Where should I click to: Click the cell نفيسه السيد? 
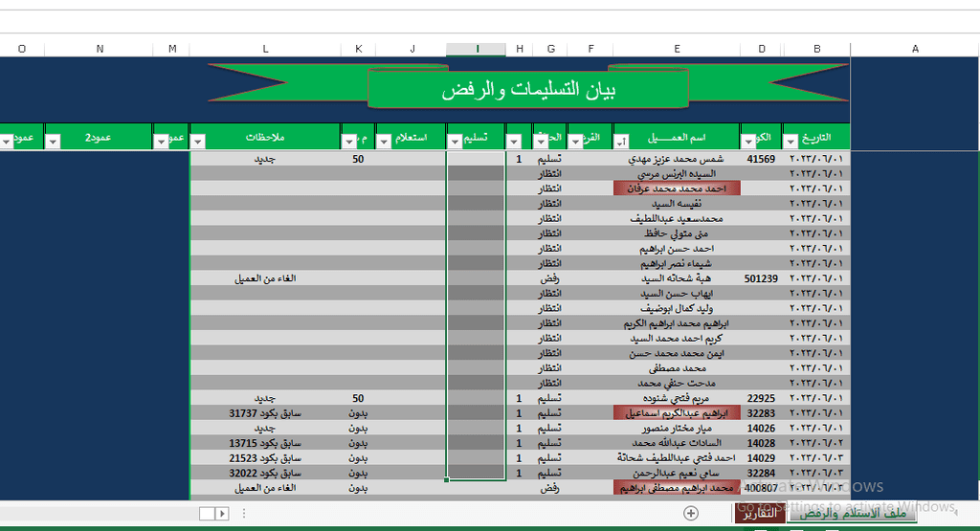click(x=677, y=203)
